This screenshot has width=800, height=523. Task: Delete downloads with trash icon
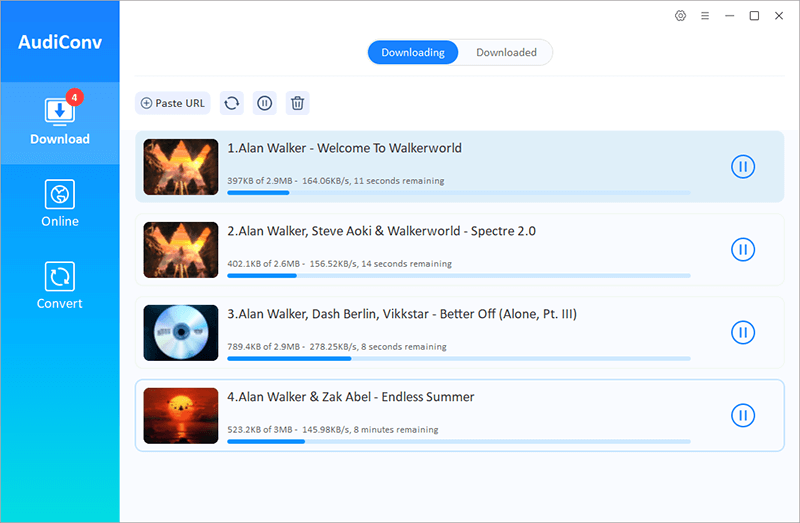[x=297, y=103]
